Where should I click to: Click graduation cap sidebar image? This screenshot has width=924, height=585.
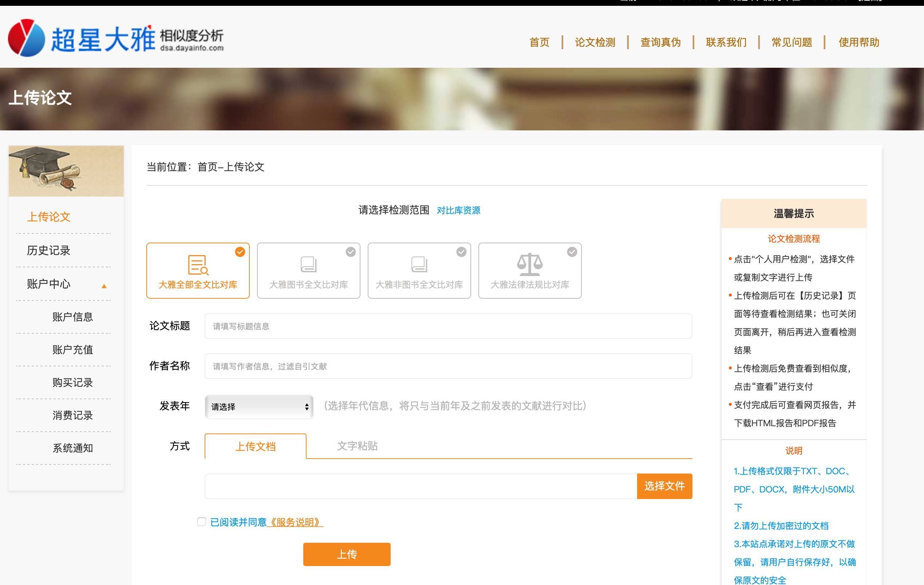(x=66, y=171)
